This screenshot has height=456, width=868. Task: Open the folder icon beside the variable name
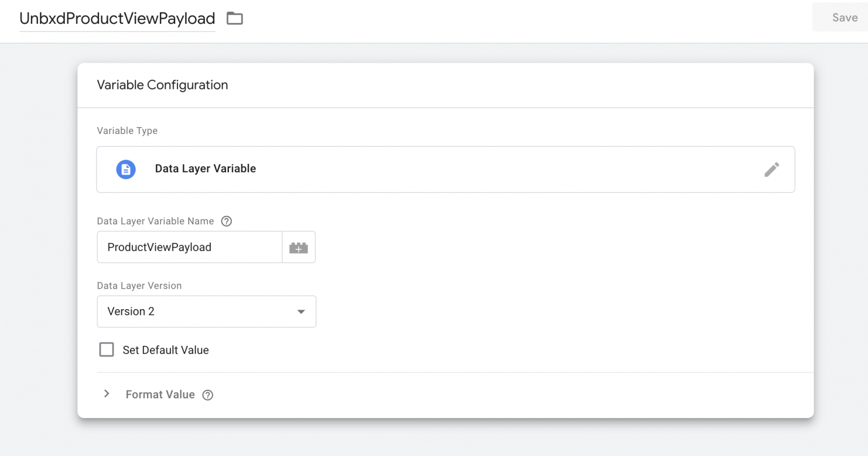235,19
